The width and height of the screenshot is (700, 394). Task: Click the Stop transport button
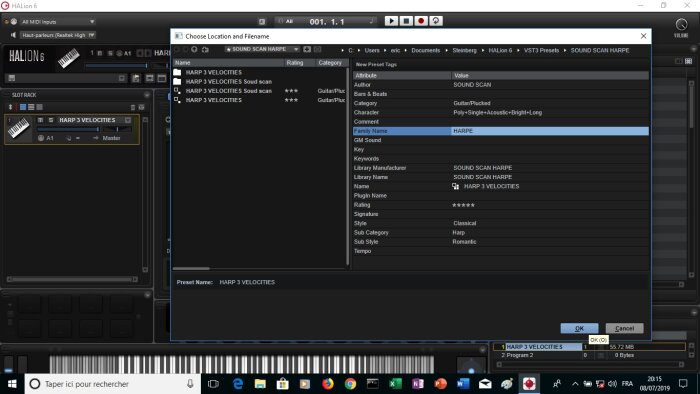[x=406, y=21]
